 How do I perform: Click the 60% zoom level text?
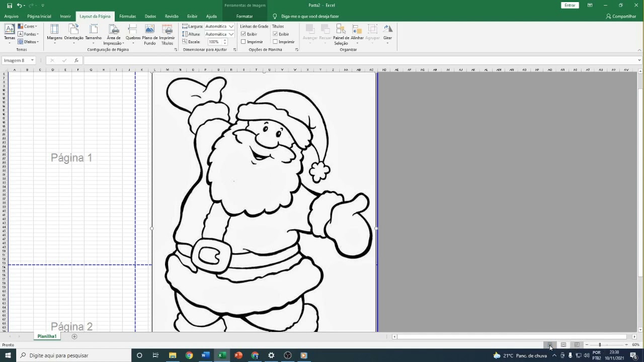tap(635, 345)
